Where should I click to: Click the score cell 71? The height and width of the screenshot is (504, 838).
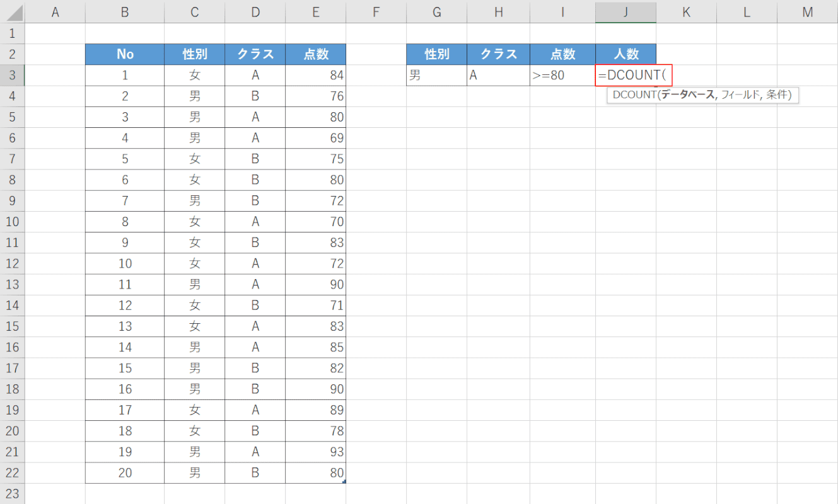[316, 305]
